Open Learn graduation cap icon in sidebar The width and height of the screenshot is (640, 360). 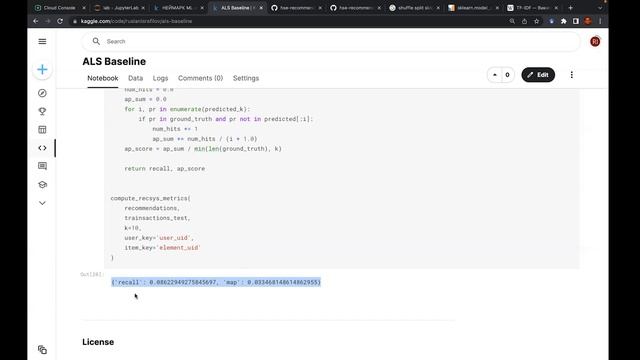pos(42,184)
